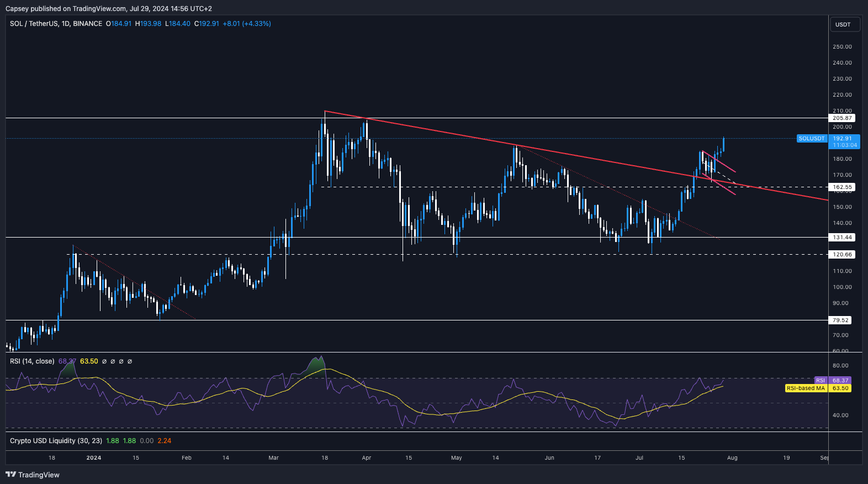This screenshot has width=868, height=484.
Task: Select the 205.87 horizontal line price label
Action: (x=843, y=118)
